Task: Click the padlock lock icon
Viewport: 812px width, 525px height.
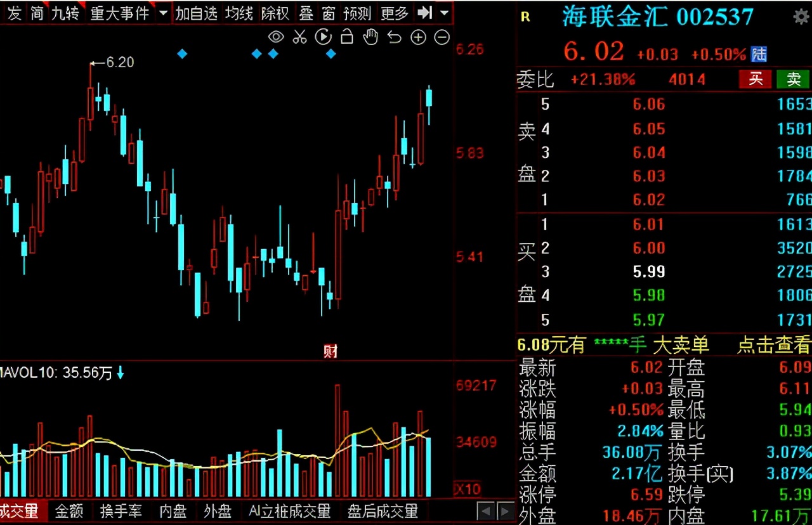Action: 346,37
